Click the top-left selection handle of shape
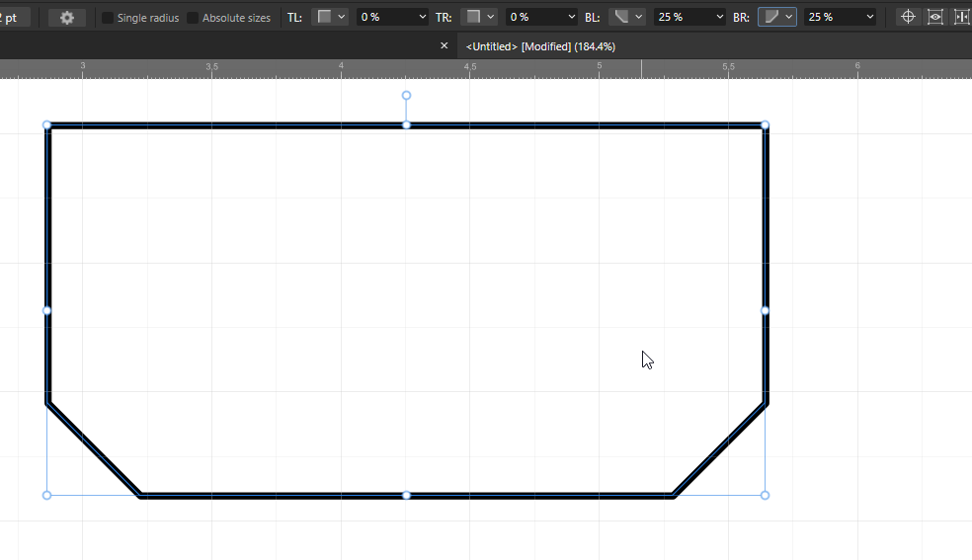972x560 pixels. 47,125
